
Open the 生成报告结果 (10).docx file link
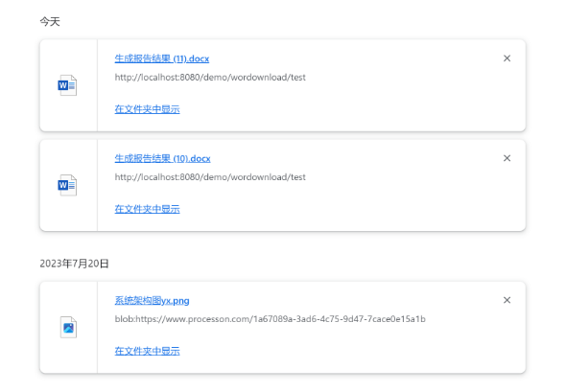click(162, 158)
